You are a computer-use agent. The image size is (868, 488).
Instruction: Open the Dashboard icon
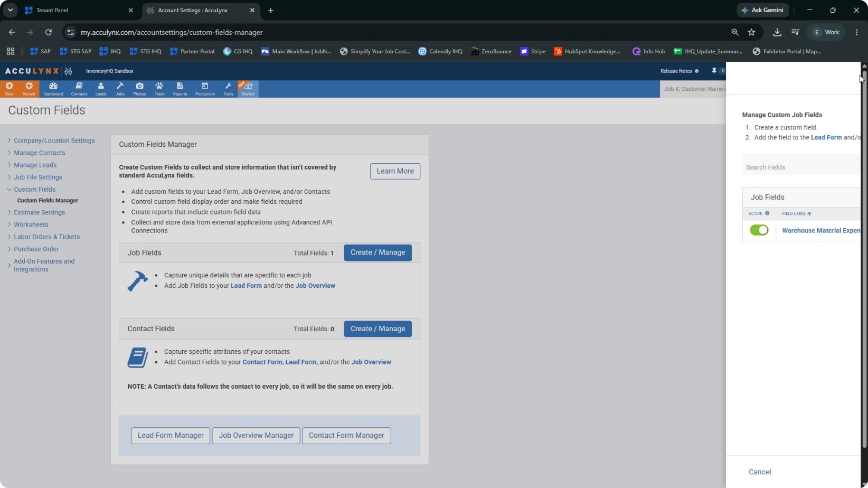point(53,89)
